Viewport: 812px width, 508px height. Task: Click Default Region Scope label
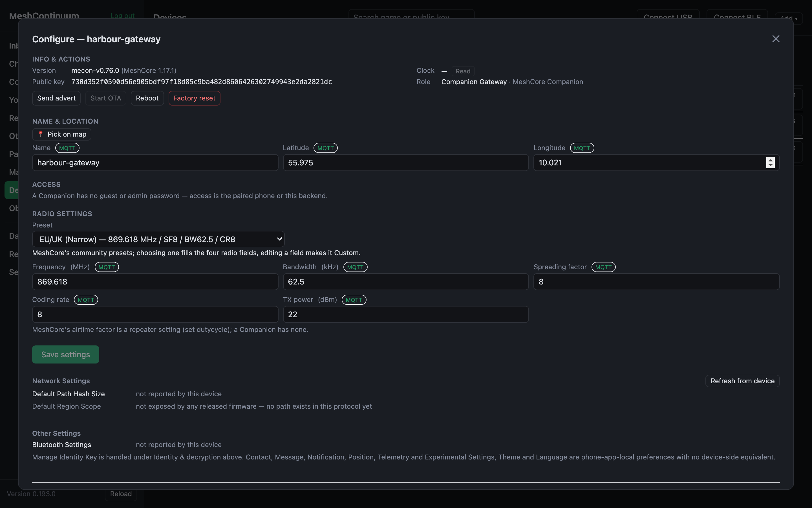(67, 406)
